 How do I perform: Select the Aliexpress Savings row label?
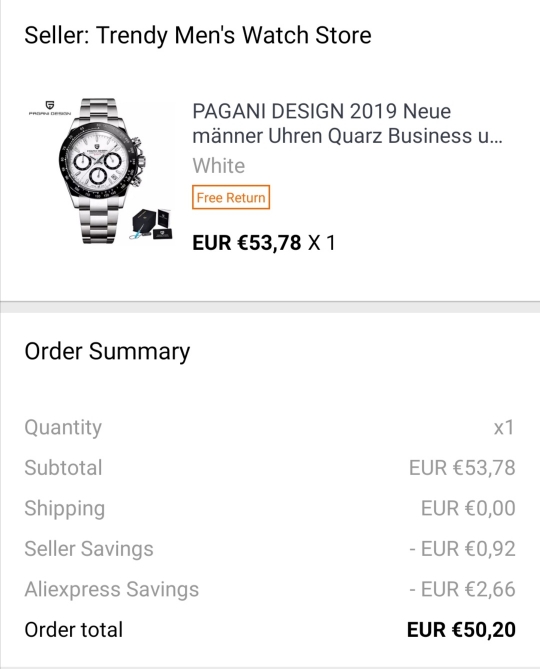point(112,590)
